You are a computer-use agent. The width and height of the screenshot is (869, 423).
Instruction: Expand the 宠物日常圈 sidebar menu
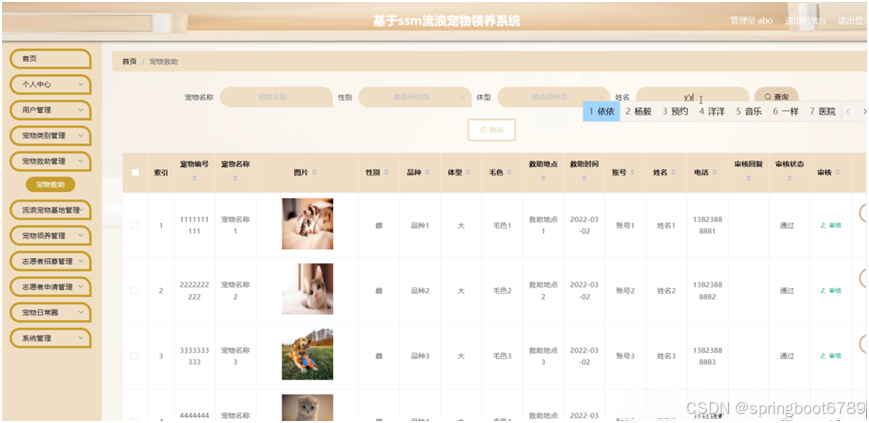pos(50,312)
